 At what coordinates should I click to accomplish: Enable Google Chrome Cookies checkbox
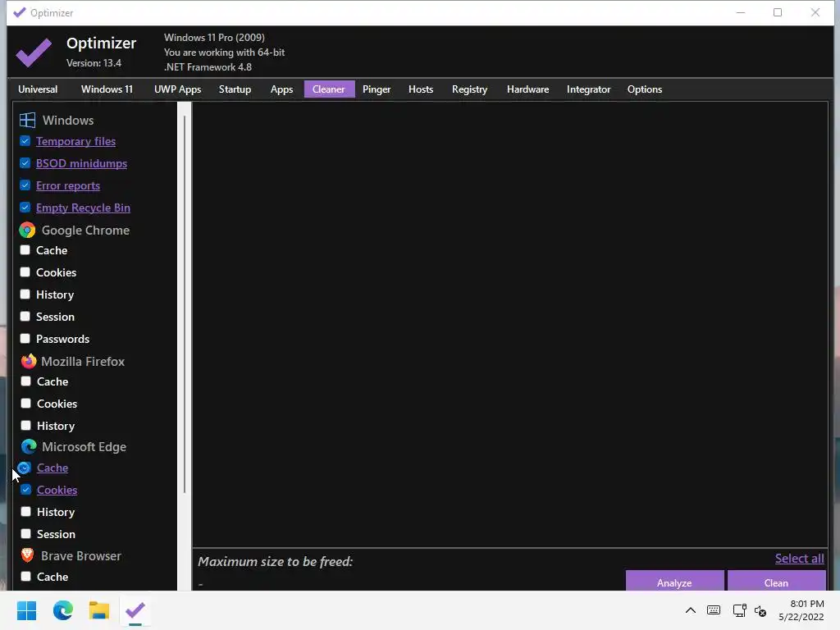click(x=25, y=272)
